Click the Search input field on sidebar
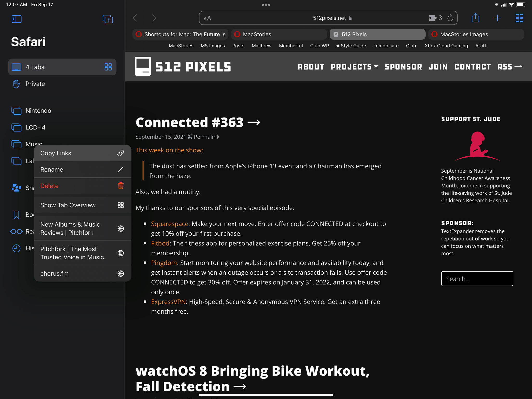Screen dimensions: 532x399 coord(477,278)
